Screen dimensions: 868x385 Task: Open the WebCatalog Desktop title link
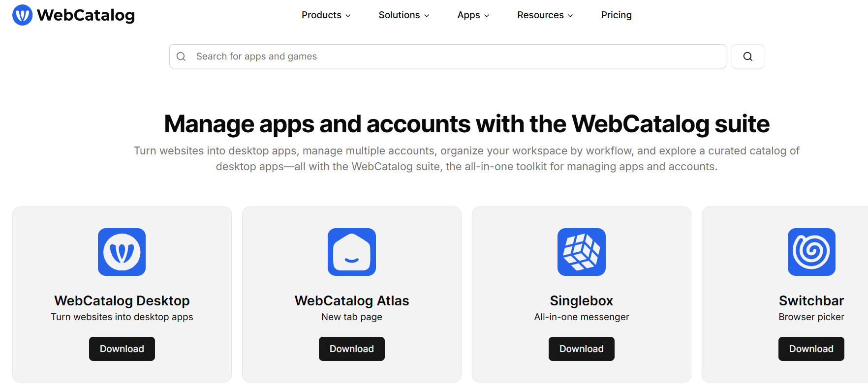click(122, 300)
